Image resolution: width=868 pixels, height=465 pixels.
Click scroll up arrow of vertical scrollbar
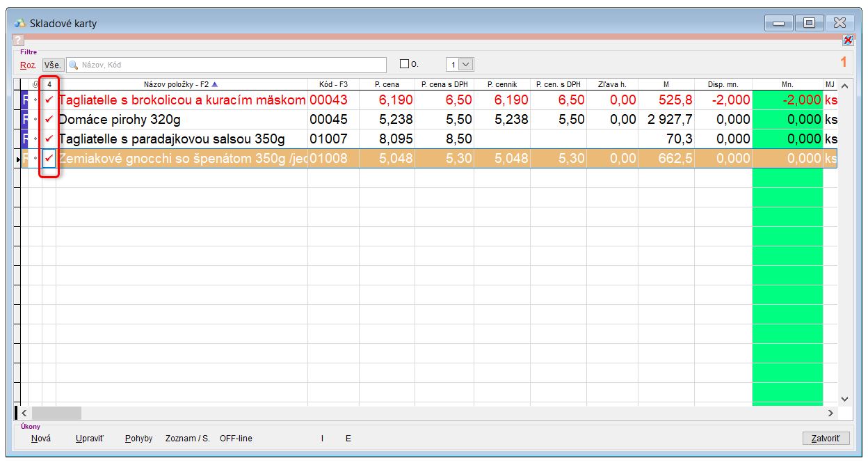coord(845,86)
